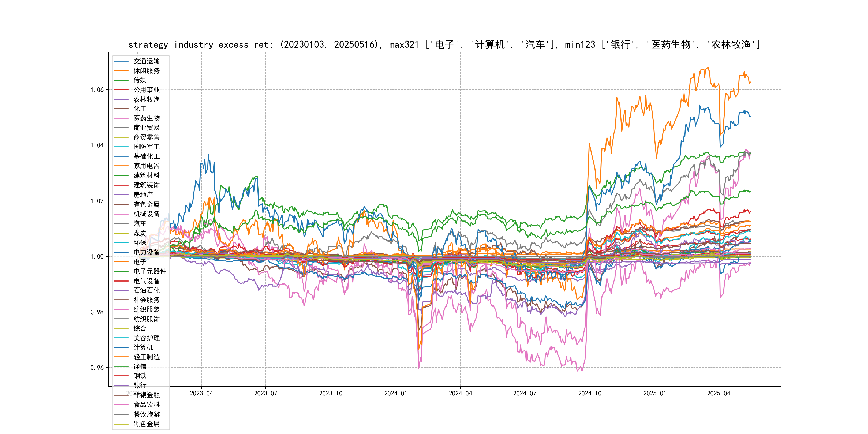Select the 传媒 legend label
Image resolution: width=868 pixels, height=434 pixels.
(140, 80)
